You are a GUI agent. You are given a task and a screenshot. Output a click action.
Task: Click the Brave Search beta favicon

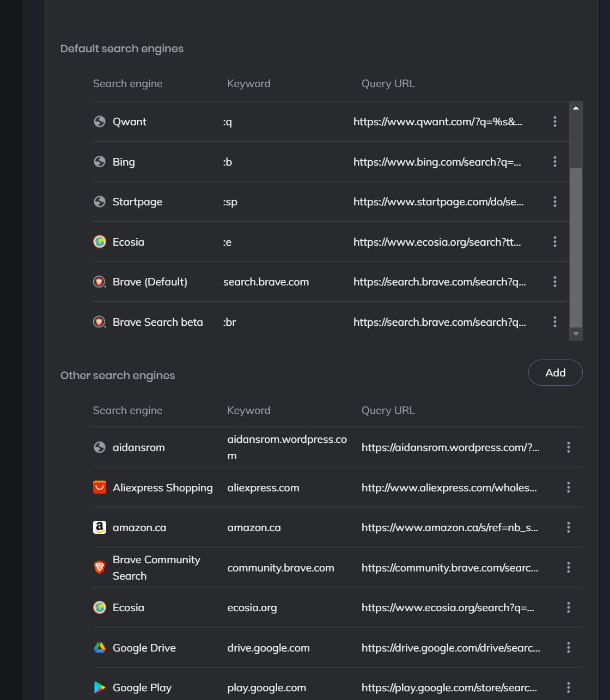point(99,322)
